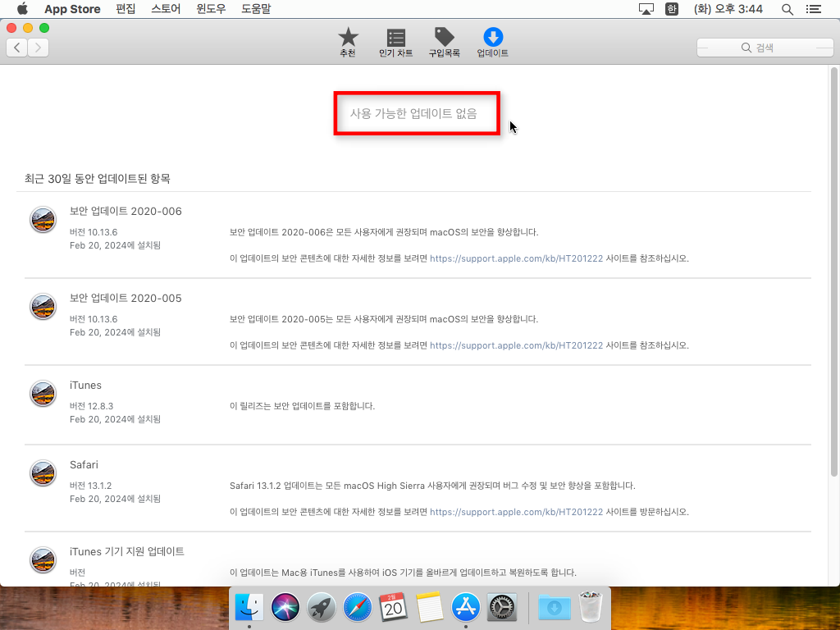Screen dimensions: 840x630
Task: Click the vertical scrollbar of the update list
Action: (833, 272)
